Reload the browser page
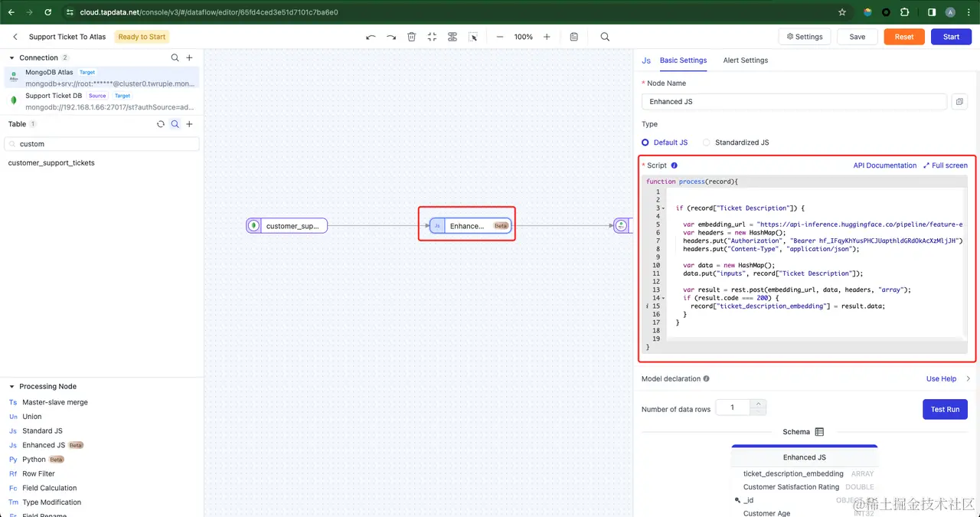The image size is (980, 517). point(48,12)
